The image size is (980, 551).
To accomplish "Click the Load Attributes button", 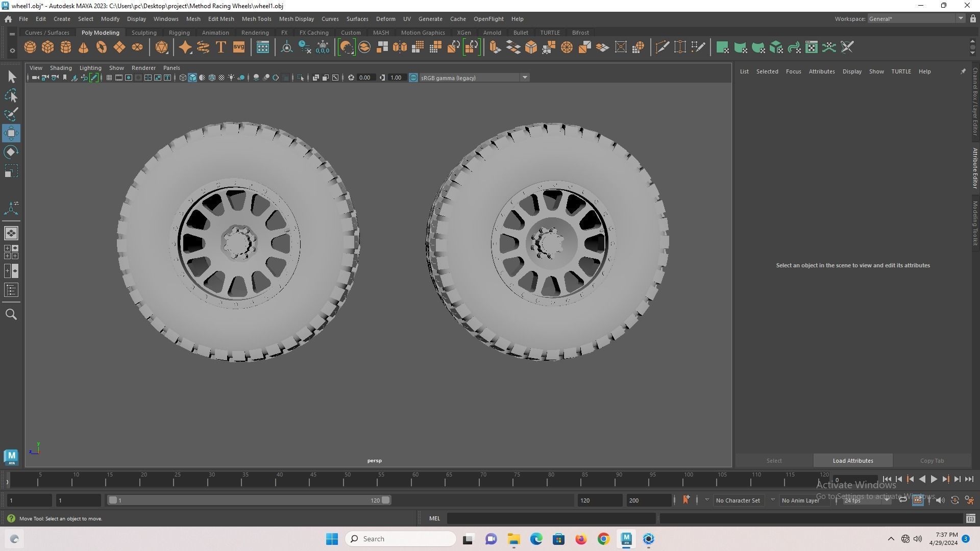I will point(853,461).
